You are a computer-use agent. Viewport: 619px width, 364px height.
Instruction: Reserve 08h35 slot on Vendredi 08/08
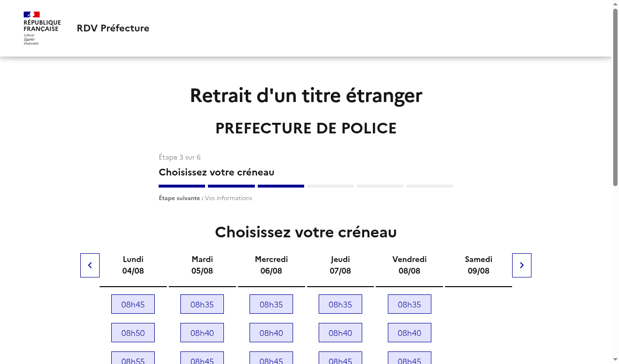(410, 304)
